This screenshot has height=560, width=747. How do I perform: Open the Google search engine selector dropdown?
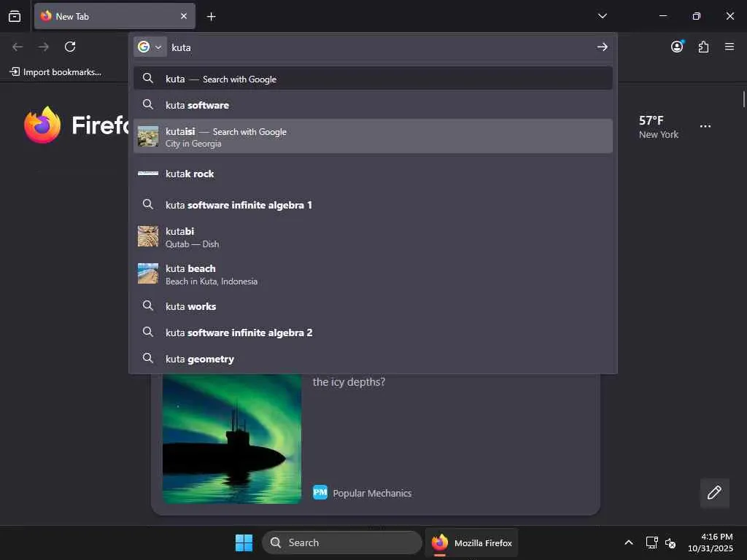(x=150, y=47)
